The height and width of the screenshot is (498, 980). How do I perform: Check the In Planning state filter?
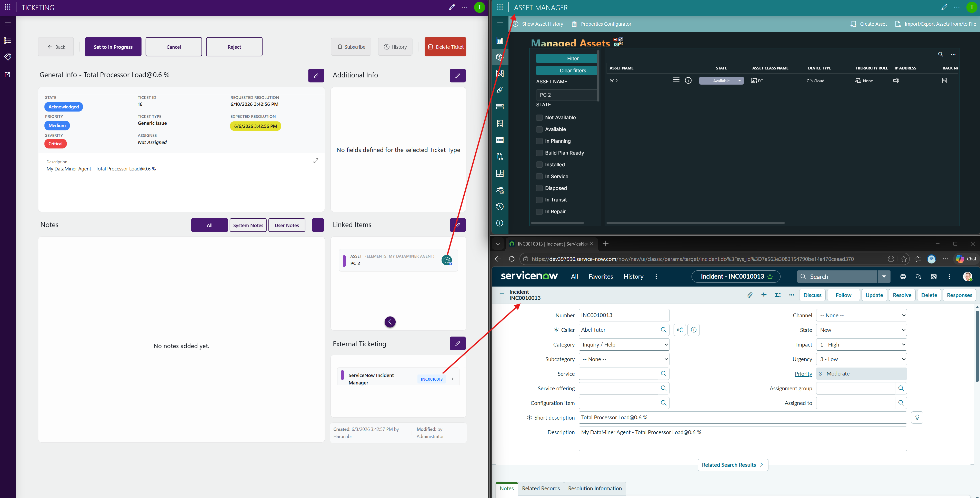(x=539, y=141)
